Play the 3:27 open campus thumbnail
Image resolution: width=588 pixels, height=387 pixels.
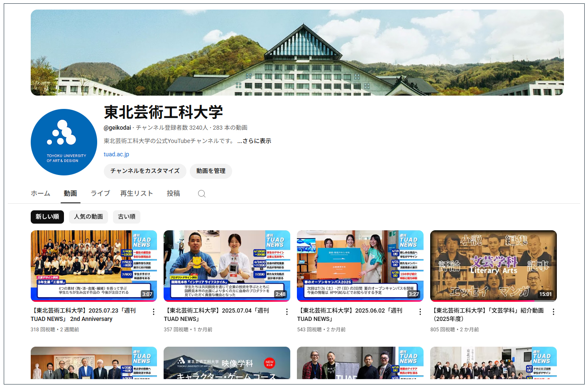point(360,266)
